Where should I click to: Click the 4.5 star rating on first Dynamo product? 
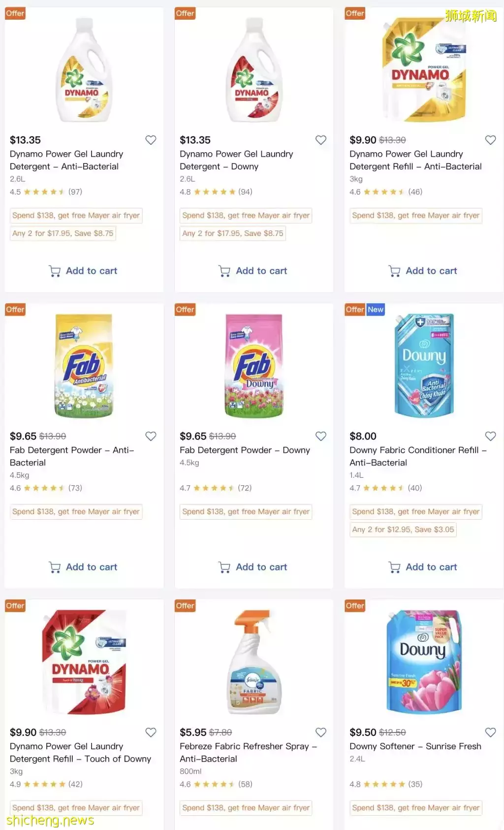click(x=38, y=192)
